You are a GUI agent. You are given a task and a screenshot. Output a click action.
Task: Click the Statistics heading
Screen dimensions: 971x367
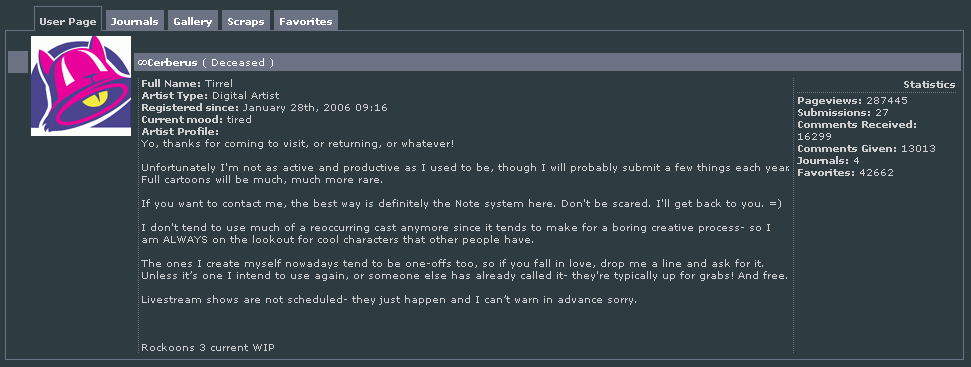(x=929, y=85)
